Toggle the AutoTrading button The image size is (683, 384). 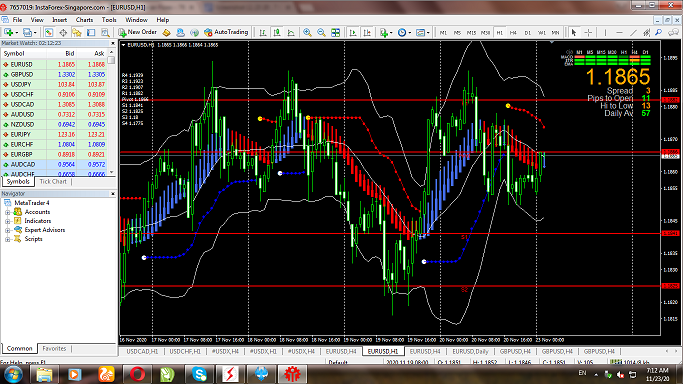point(226,32)
